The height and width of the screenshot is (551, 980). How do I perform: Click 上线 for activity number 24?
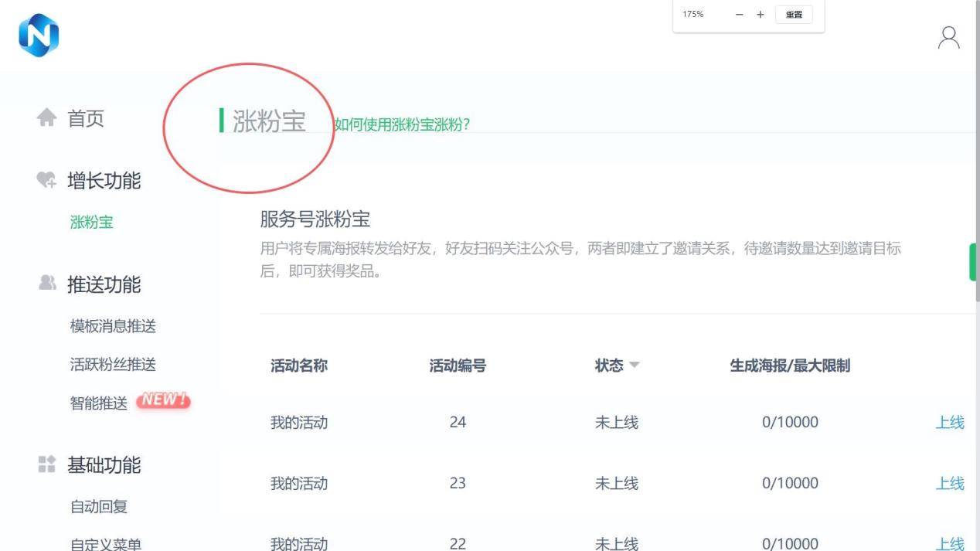point(950,422)
